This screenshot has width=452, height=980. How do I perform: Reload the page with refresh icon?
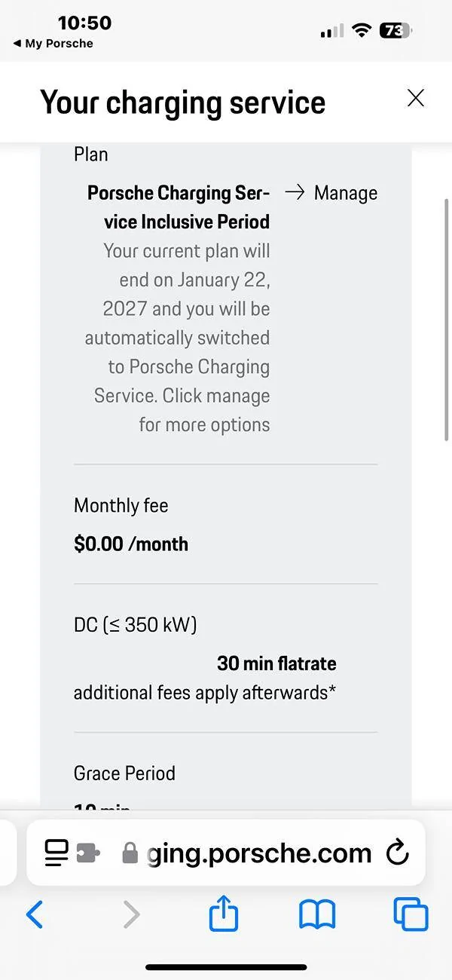pyautogui.click(x=397, y=853)
